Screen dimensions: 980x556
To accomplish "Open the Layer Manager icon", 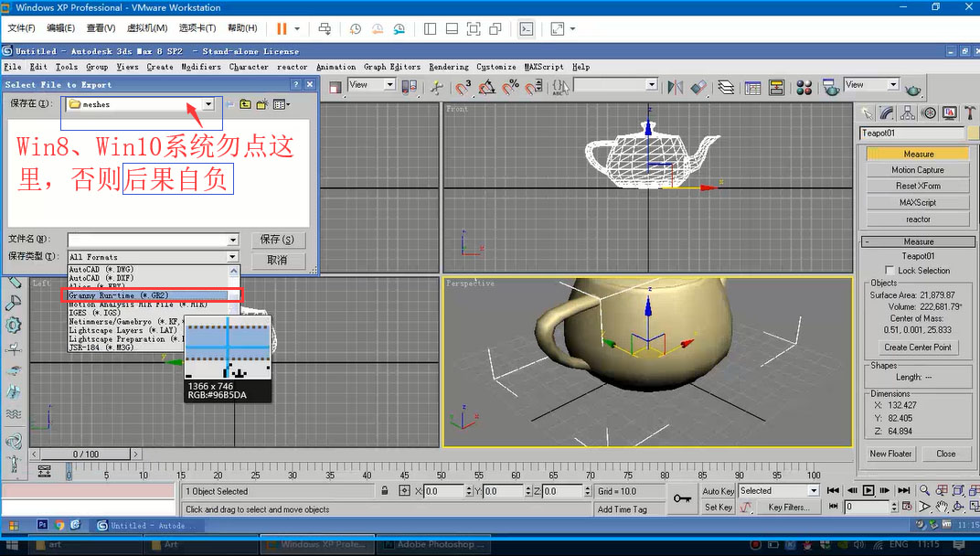I will 726,87.
